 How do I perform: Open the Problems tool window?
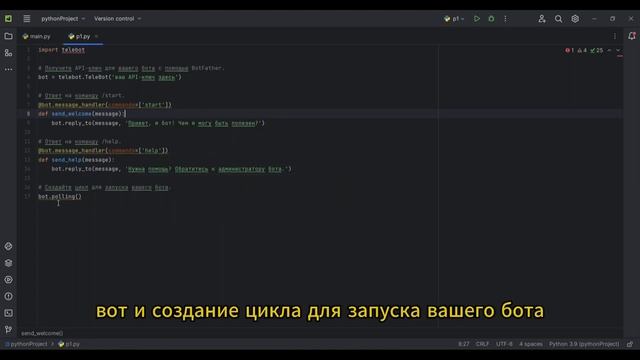click(8, 296)
